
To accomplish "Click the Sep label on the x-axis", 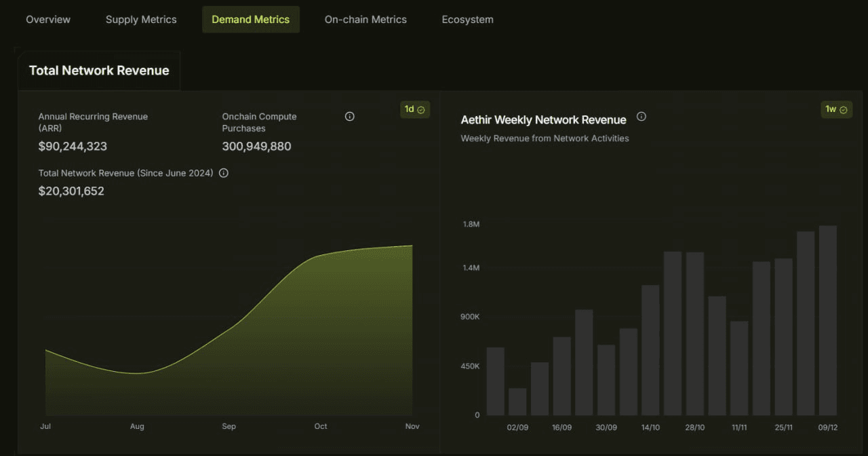I will pyautogui.click(x=229, y=426).
